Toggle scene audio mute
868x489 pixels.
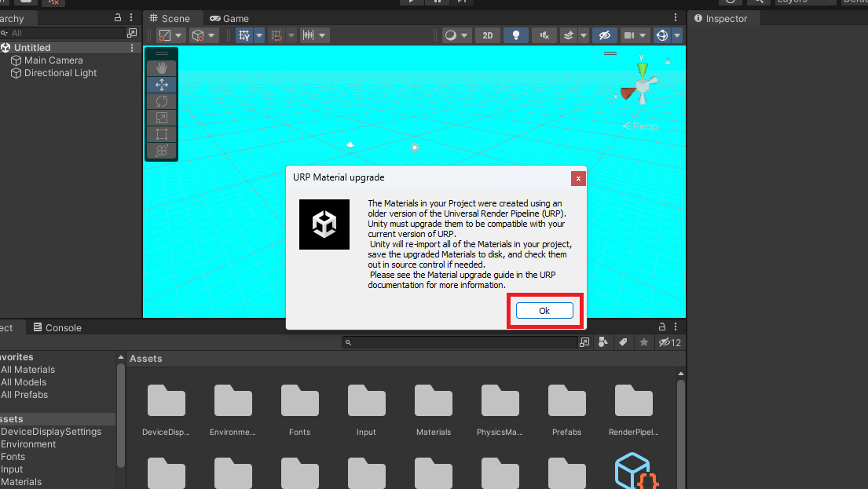544,35
